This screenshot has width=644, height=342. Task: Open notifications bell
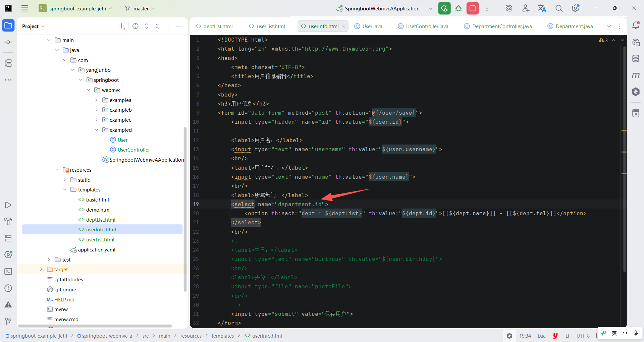click(636, 25)
